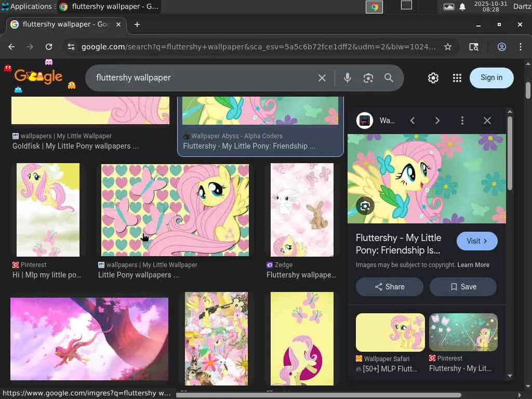Click the Google Halloween doodle logo

click(38, 77)
